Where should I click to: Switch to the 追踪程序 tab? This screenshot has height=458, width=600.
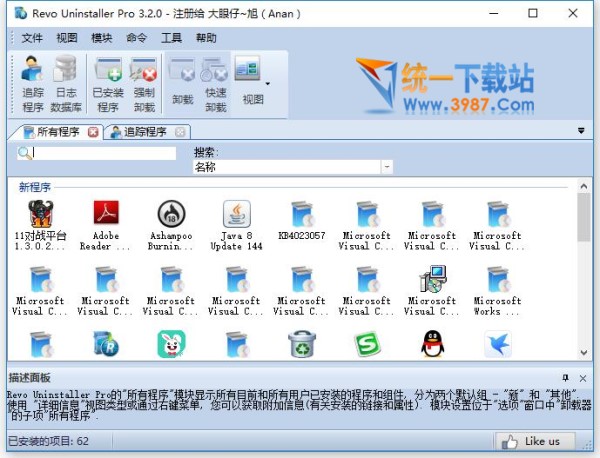[x=144, y=132]
